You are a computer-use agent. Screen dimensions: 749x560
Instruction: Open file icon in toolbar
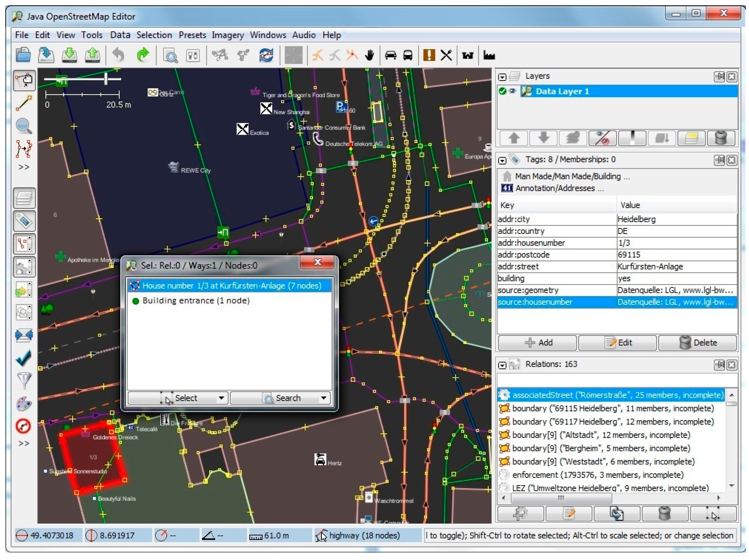(x=23, y=55)
